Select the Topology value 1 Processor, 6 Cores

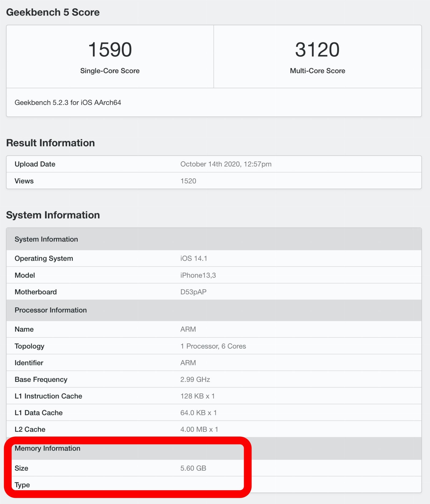coord(213,346)
